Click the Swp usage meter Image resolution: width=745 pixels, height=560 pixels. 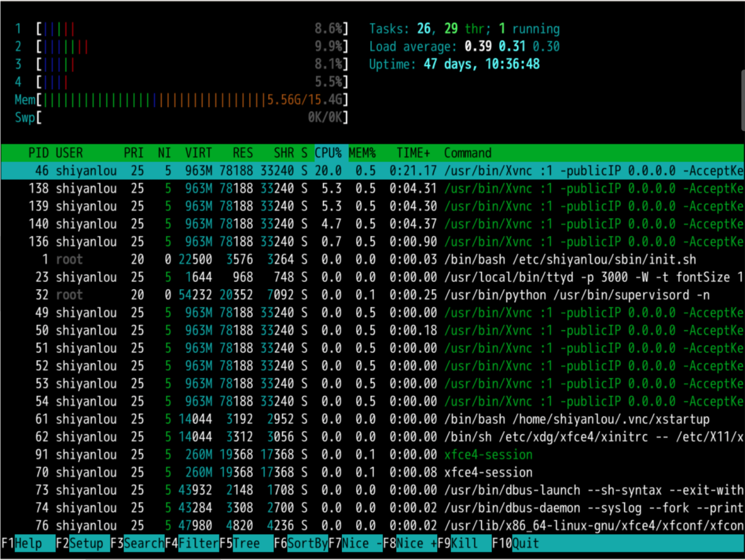coord(181,117)
